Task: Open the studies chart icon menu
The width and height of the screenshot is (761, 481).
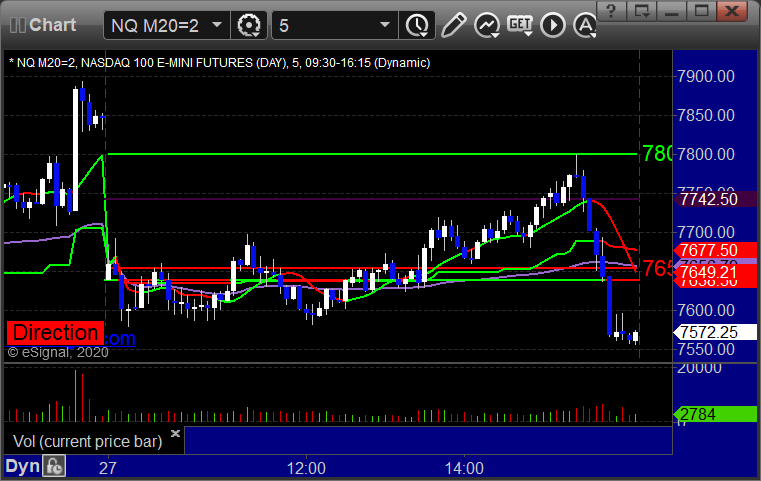Action: (487, 25)
